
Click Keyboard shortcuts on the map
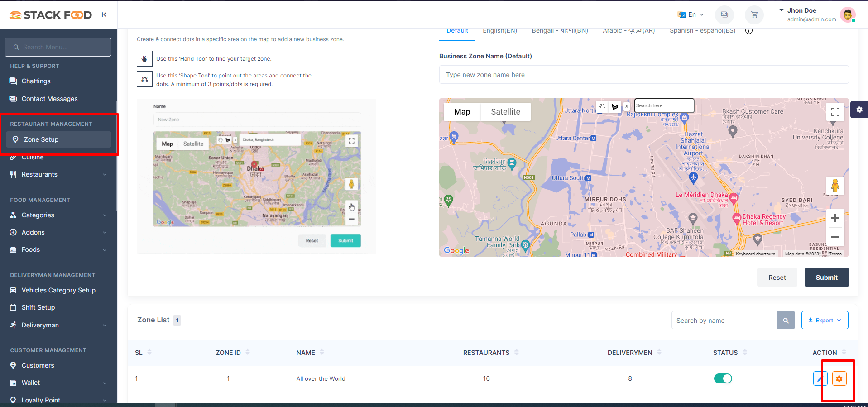pyautogui.click(x=755, y=254)
